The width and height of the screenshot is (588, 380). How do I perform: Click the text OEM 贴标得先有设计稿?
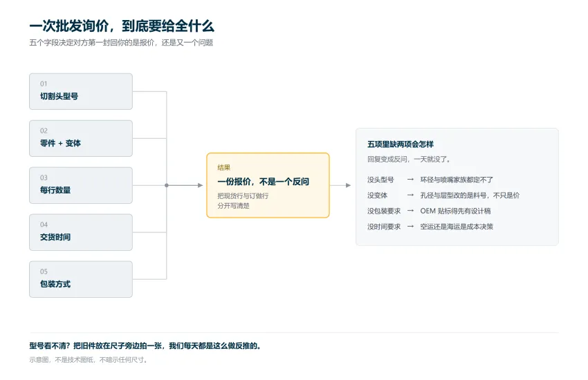pos(455,211)
